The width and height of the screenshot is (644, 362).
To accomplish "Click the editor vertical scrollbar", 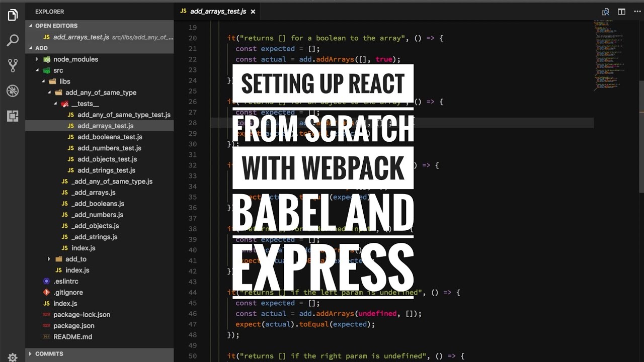I will 641,136.
